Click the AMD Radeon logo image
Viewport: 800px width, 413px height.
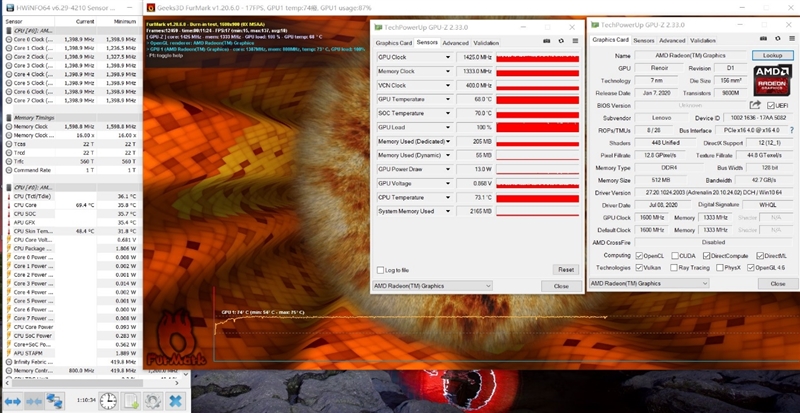(772, 80)
